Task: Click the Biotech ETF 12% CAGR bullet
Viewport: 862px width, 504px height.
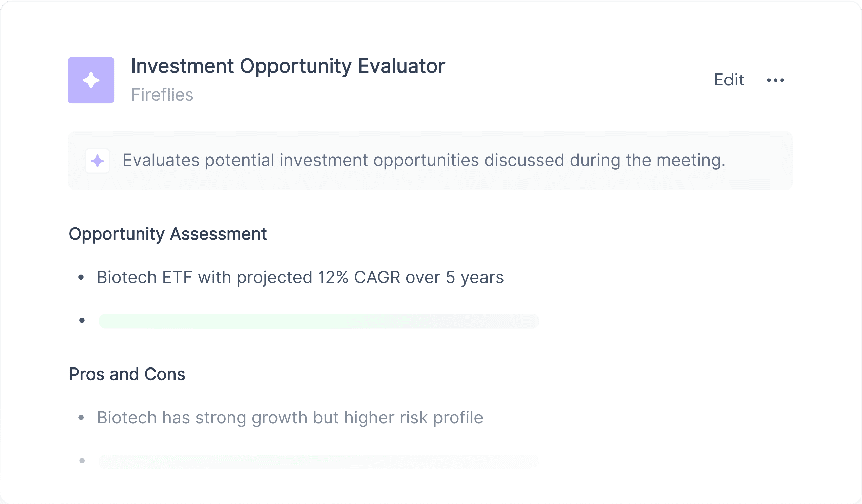Action: coord(300,277)
